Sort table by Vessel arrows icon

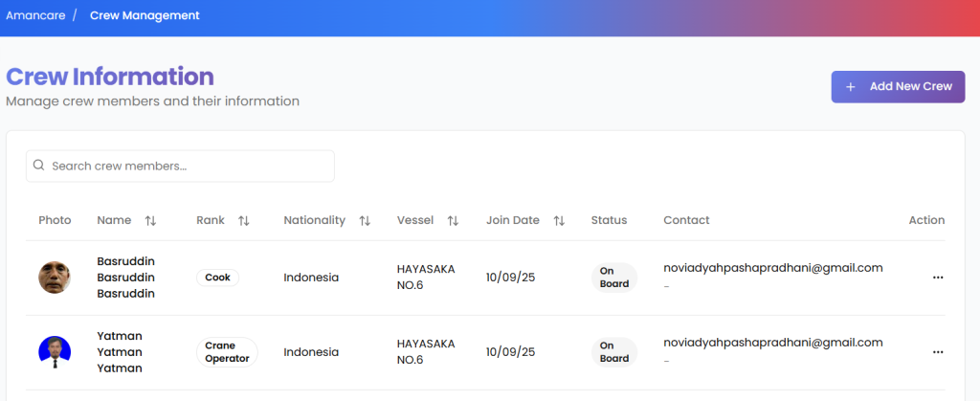pyautogui.click(x=453, y=221)
